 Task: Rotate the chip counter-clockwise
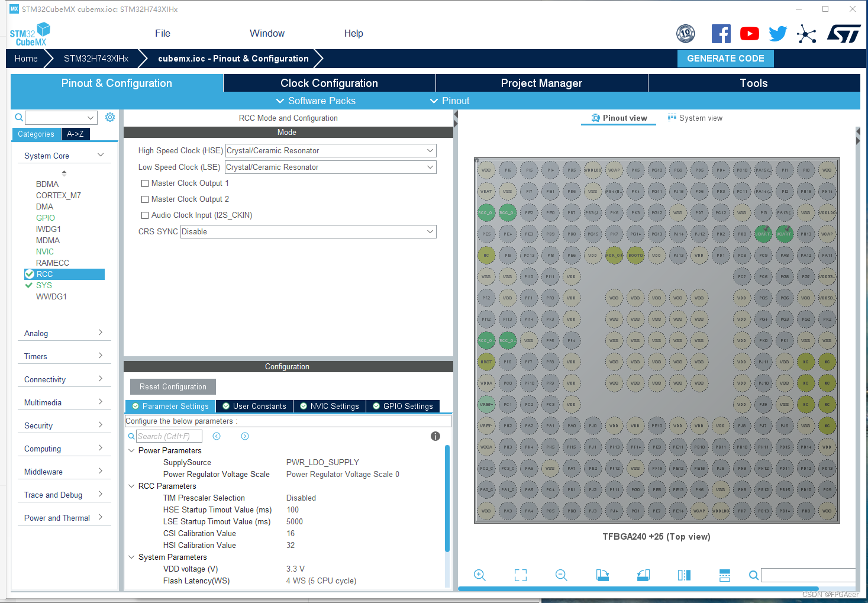(x=643, y=575)
